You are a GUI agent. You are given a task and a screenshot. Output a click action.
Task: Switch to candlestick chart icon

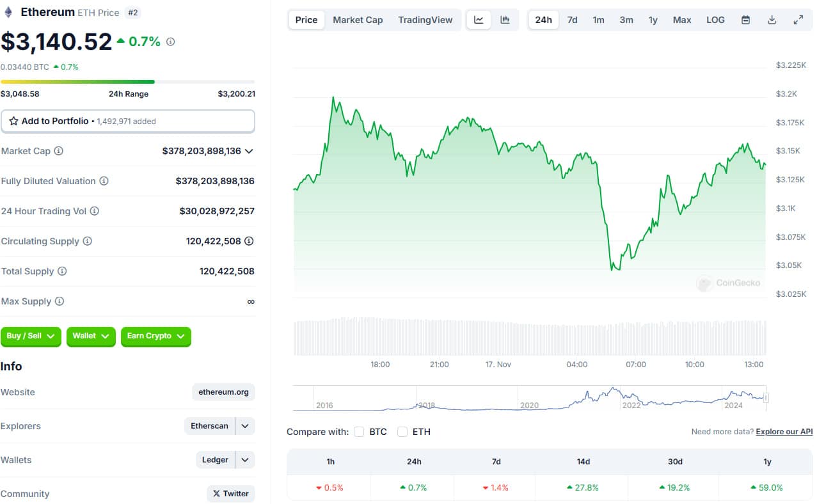pos(505,20)
